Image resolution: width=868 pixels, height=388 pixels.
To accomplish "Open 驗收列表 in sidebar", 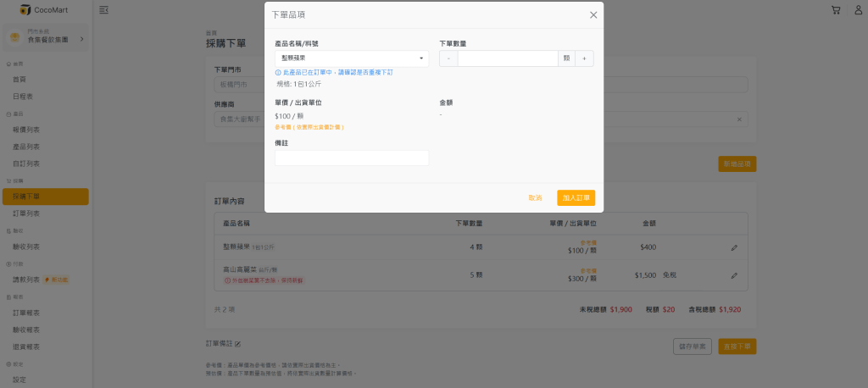I will pos(26,247).
